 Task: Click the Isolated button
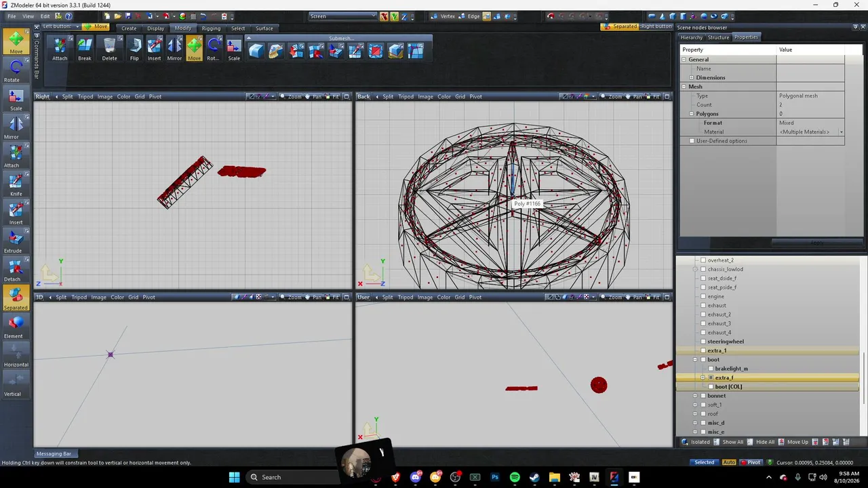pyautogui.click(x=696, y=442)
